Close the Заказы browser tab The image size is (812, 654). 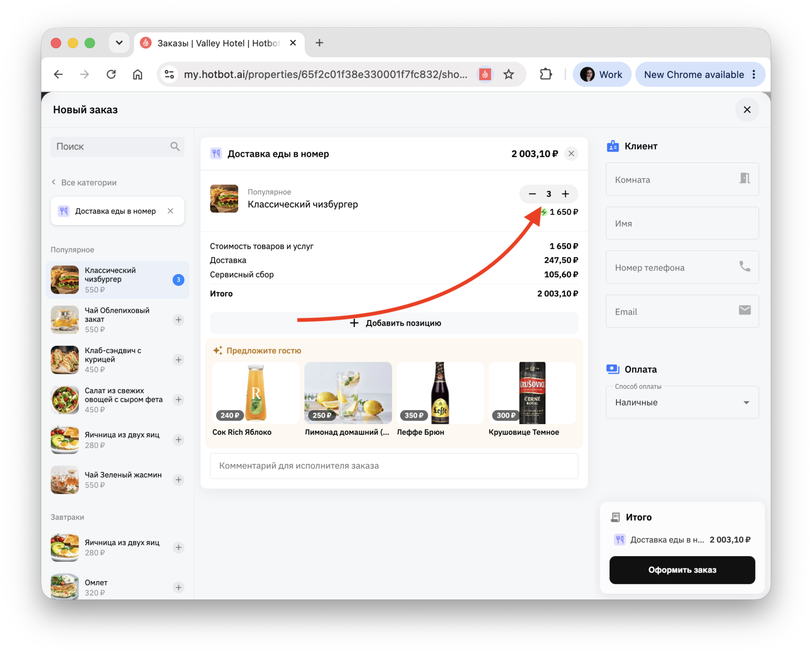tap(293, 43)
